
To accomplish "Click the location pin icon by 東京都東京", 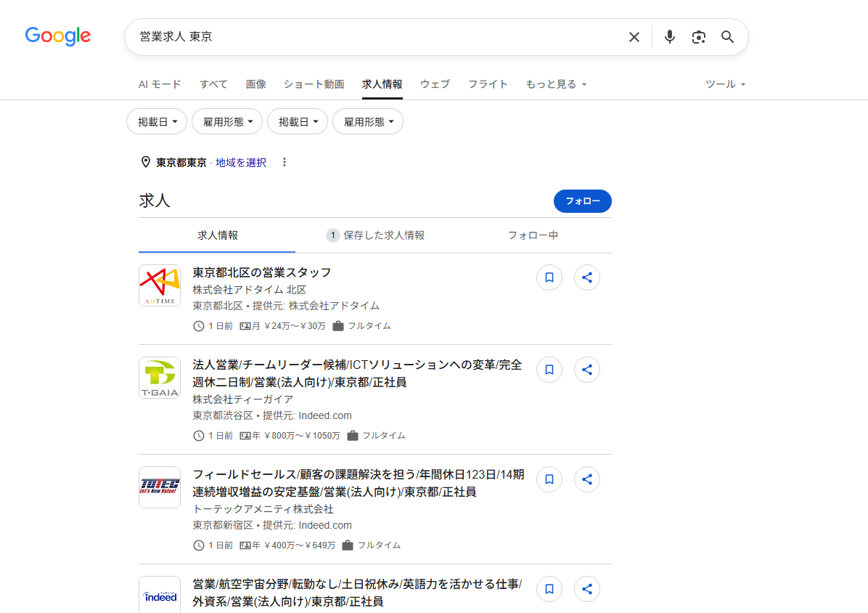I will (x=146, y=162).
